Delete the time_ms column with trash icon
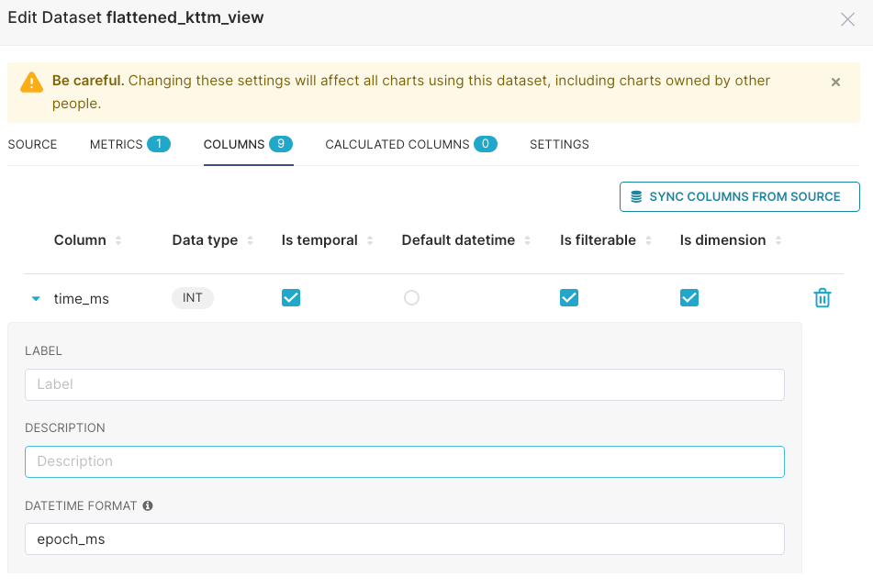This screenshot has width=873, height=588. pyautogui.click(x=823, y=298)
